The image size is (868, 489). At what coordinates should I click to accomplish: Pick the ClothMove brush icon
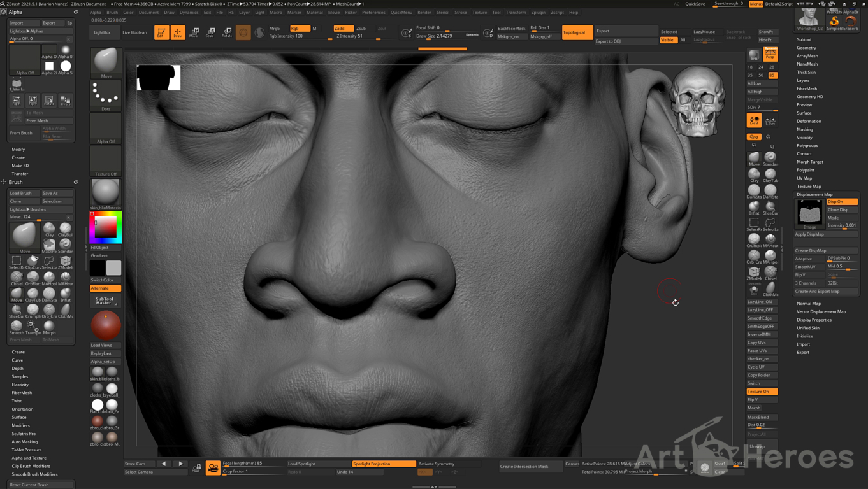tap(65, 311)
